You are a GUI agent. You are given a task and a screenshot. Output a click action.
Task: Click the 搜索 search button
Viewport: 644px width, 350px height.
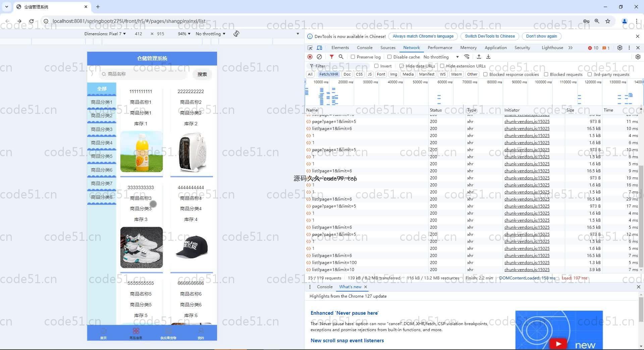[202, 74]
